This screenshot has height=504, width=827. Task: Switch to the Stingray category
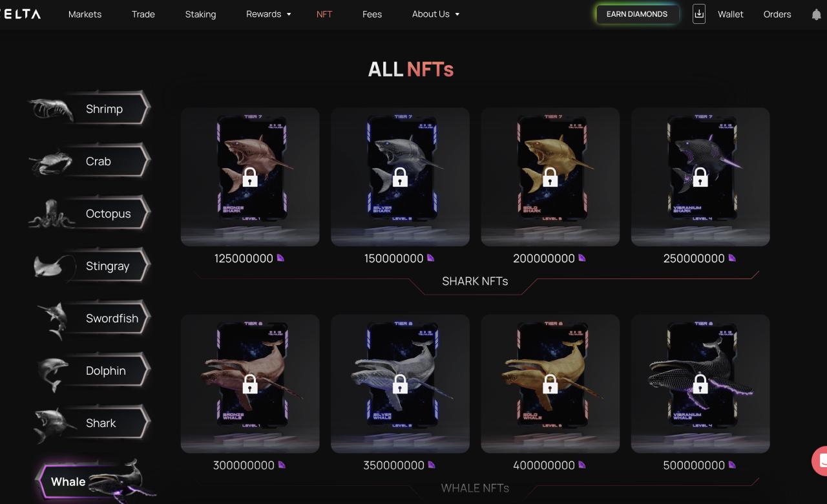tap(90, 266)
